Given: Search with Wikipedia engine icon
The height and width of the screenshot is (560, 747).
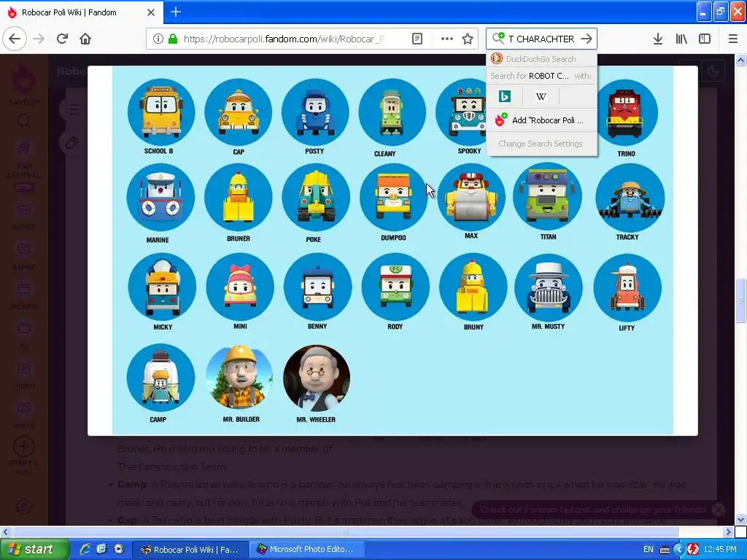Looking at the screenshot, I should (541, 97).
